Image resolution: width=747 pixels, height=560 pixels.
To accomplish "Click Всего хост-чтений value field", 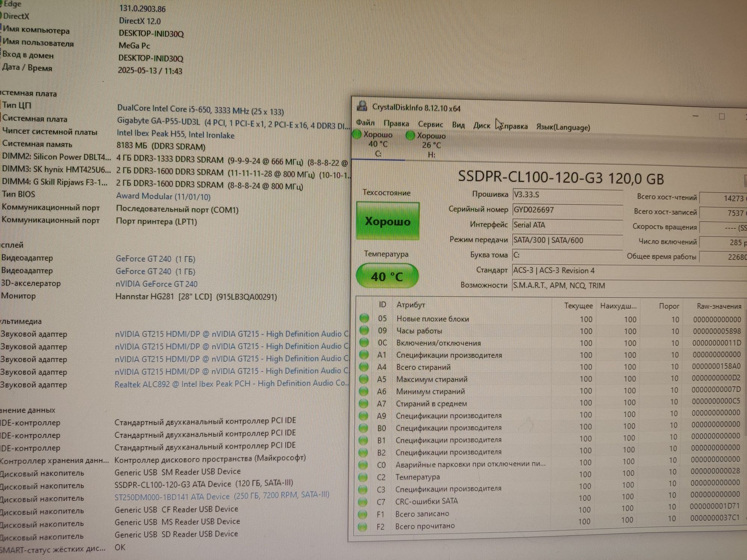I will click(723, 198).
